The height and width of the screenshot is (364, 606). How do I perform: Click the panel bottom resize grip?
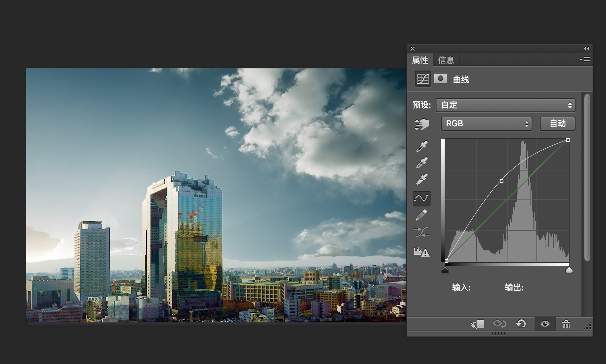[499, 334]
